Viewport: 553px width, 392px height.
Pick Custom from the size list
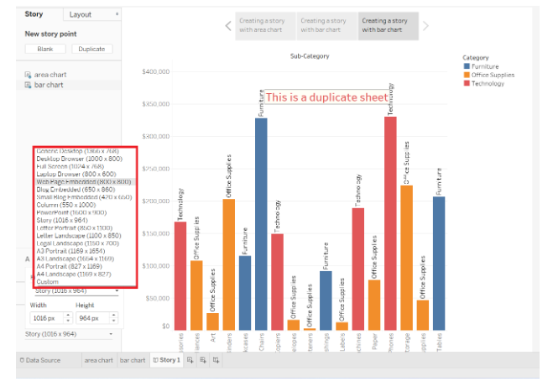coord(48,281)
